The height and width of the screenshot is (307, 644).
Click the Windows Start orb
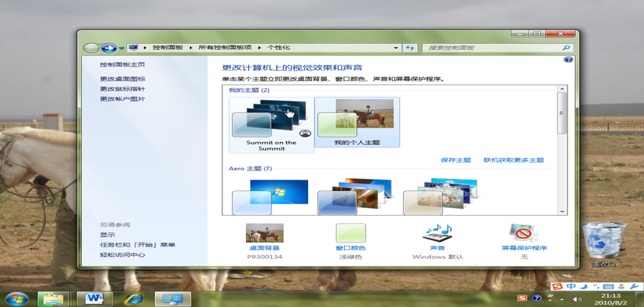[16, 297]
